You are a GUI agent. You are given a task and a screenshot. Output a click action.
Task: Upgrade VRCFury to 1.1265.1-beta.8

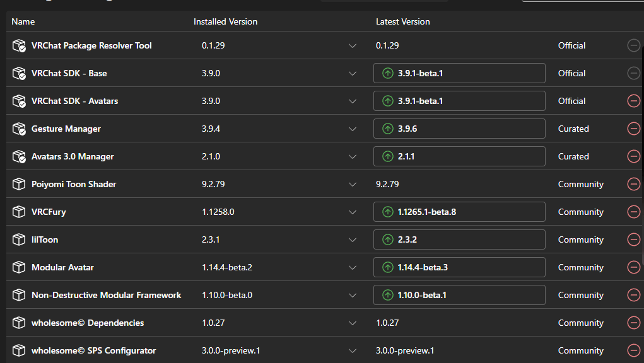459,212
